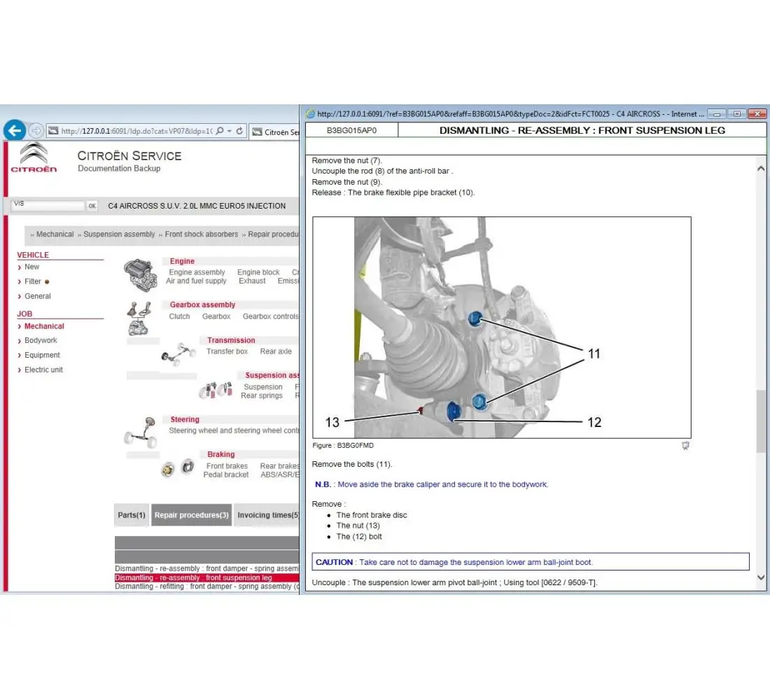Click the browser forward arrow button
The height and width of the screenshot is (700, 770).
(36, 131)
